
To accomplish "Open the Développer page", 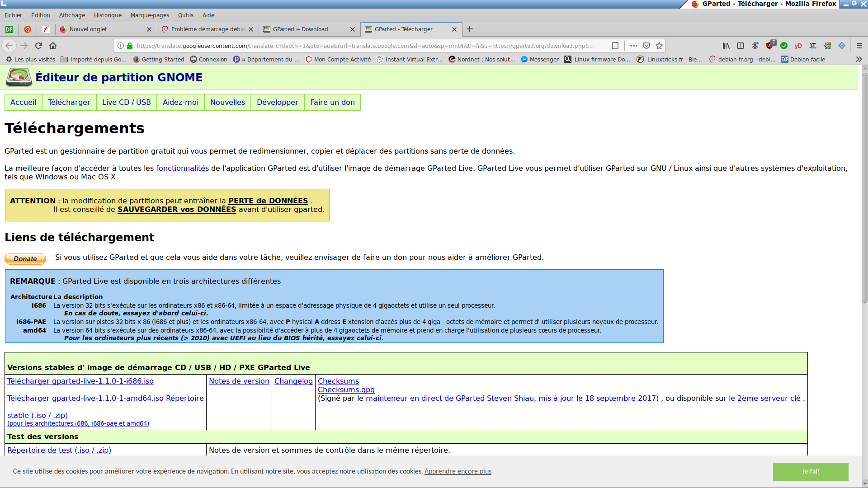I will click(x=278, y=103).
